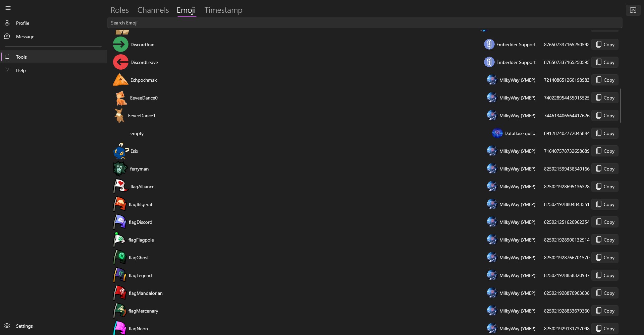Copy the Echpochmak emoji ID
This screenshot has width=644, height=335.
coord(605,80)
